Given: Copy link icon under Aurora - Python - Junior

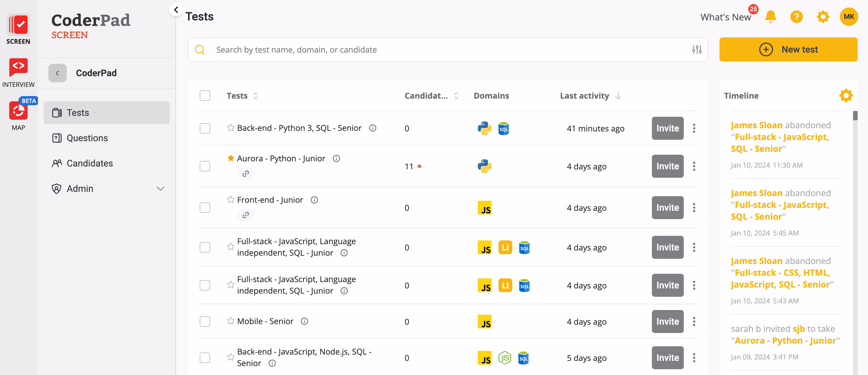Looking at the screenshot, I should (246, 173).
